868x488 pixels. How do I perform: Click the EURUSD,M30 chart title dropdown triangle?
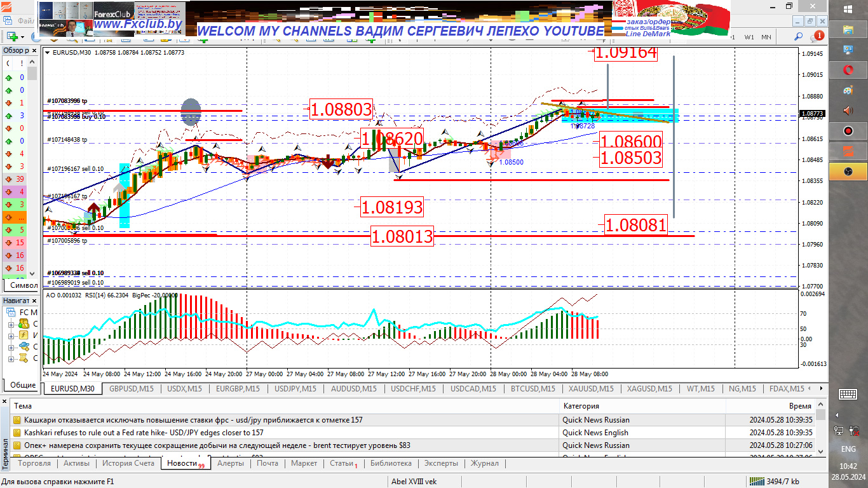tap(48, 52)
